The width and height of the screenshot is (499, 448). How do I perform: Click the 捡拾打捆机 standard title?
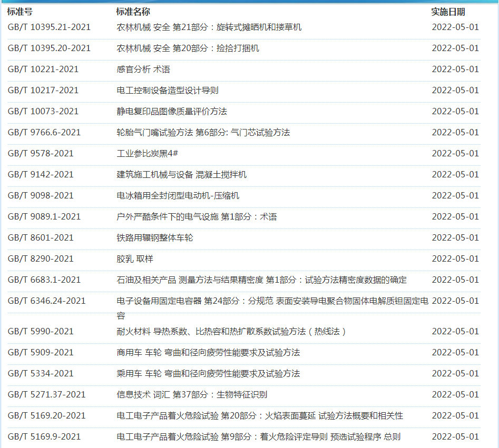pos(188,48)
